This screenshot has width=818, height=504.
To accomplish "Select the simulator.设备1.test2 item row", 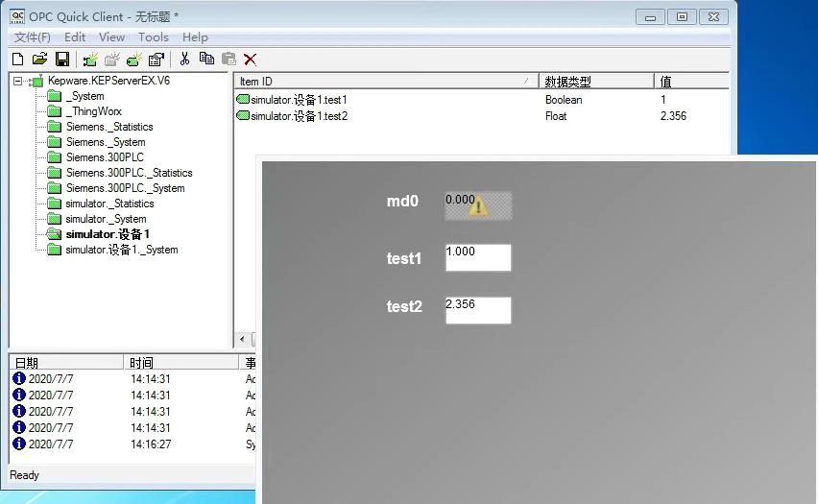I will click(299, 116).
